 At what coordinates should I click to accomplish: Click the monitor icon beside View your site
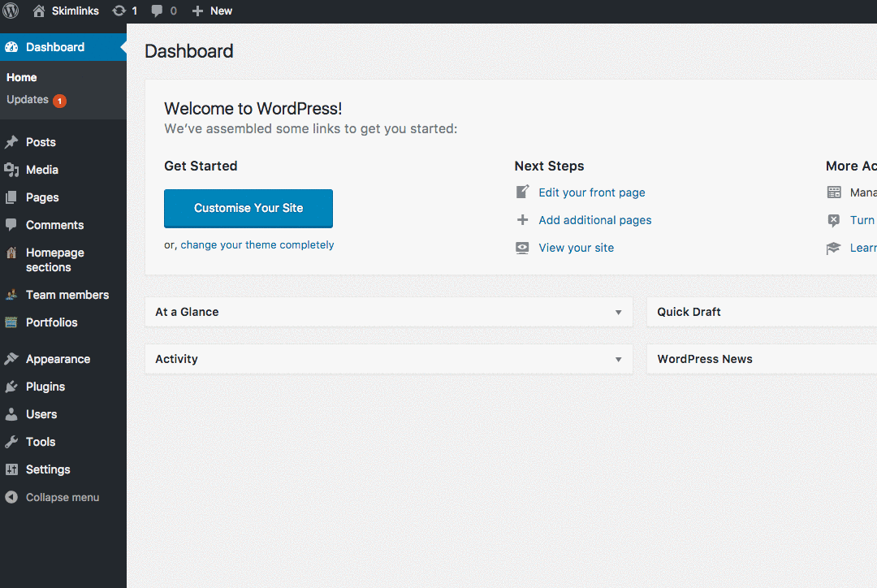tap(522, 248)
